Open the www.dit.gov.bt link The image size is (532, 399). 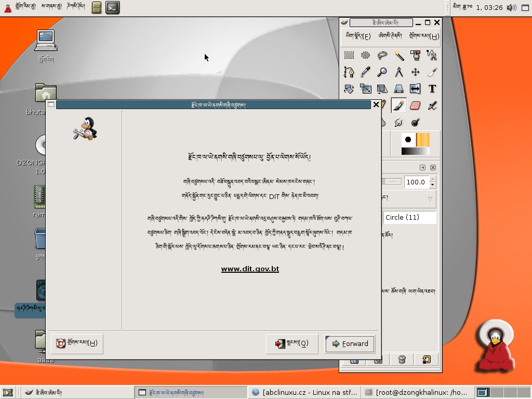[x=250, y=269]
